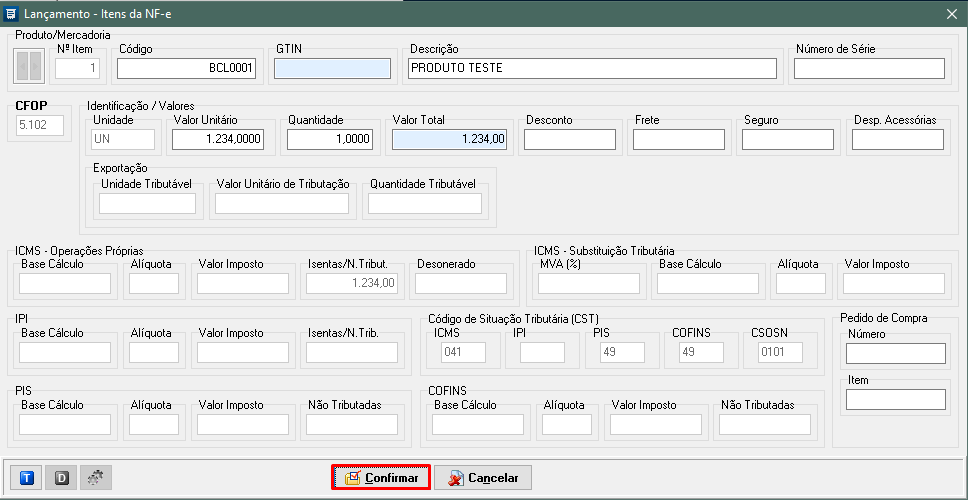The width and height of the screenshot is (968, 500).
Task: Click the Código field with BCL0001
Action: click(x=187, y=68)
